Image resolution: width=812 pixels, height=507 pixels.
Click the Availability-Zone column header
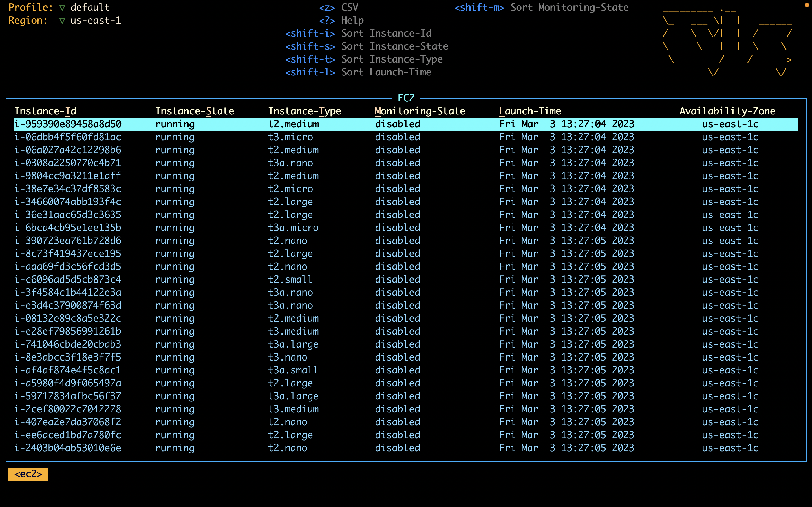pyautogui.click(x=727, y=111)
